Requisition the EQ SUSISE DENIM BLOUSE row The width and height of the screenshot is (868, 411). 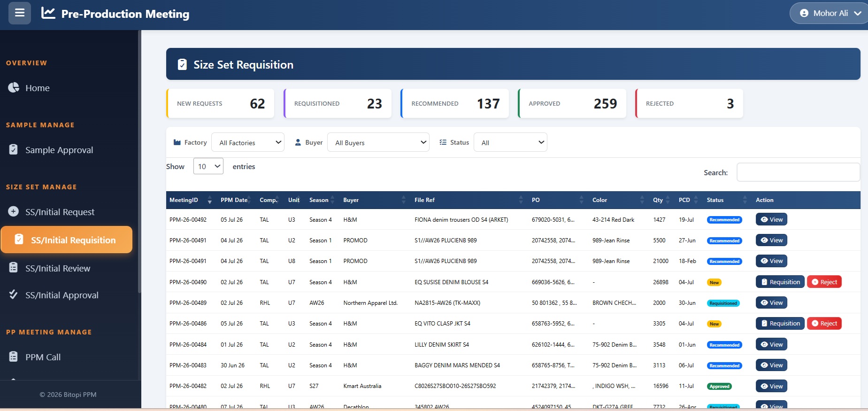coord(780,282)
